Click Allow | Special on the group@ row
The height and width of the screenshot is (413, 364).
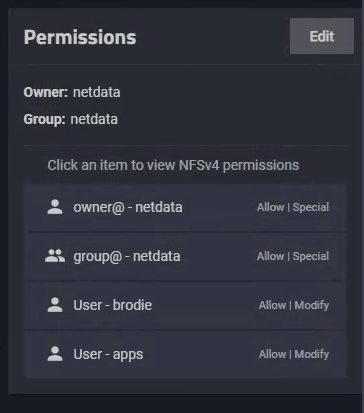pyautogui.click(x=293, y=256)
